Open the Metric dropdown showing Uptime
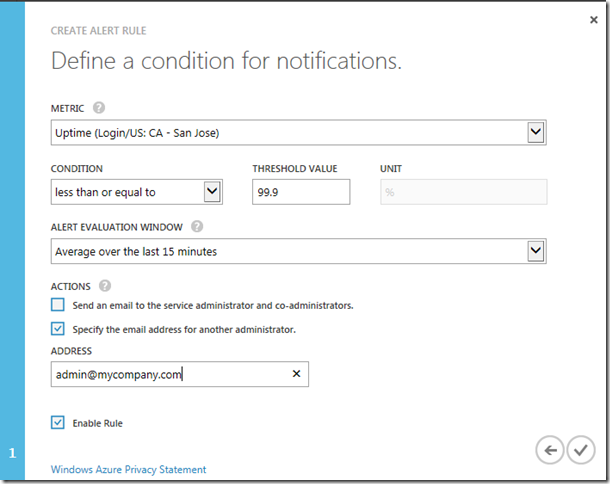 pyautogui.click(x=536, y=133)
